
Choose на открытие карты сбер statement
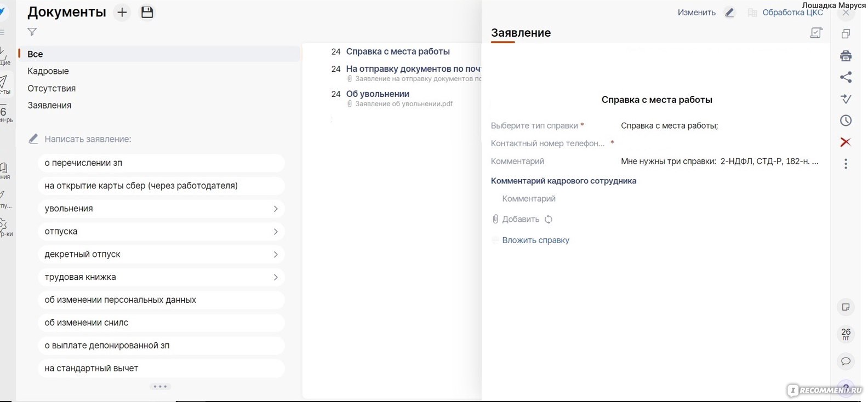[162, 186]
